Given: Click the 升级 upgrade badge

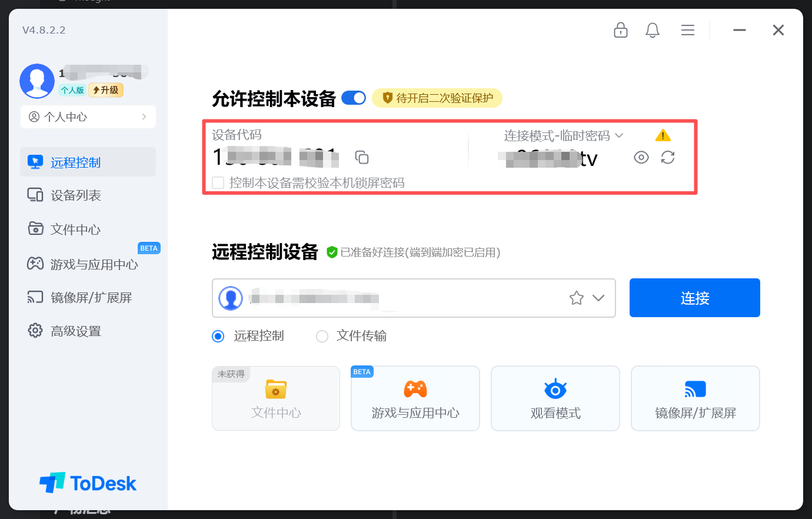Looking at the screenshot, I should pyautogui.click(x=105, y=91).
